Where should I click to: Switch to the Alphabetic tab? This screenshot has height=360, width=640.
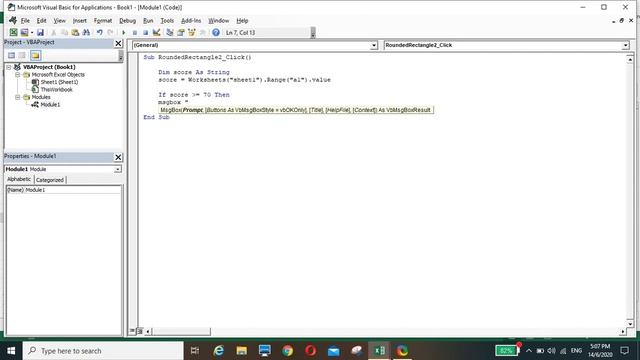19,179
